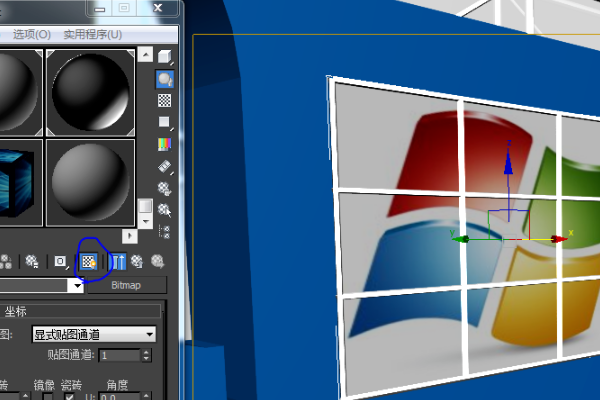Click the U angle spinner arrows
Viewport: 600px width, 400px height.
(146, 396)
